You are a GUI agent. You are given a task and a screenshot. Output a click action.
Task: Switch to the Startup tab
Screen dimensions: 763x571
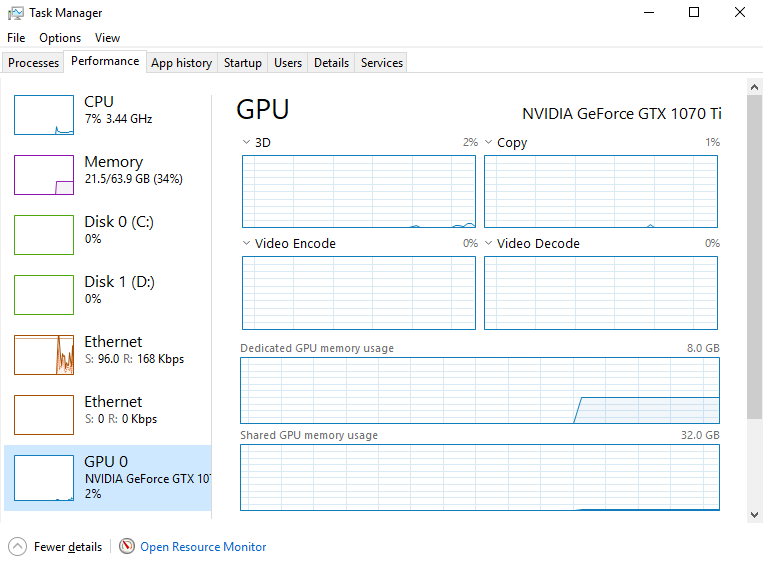click(x=242, y=63)
